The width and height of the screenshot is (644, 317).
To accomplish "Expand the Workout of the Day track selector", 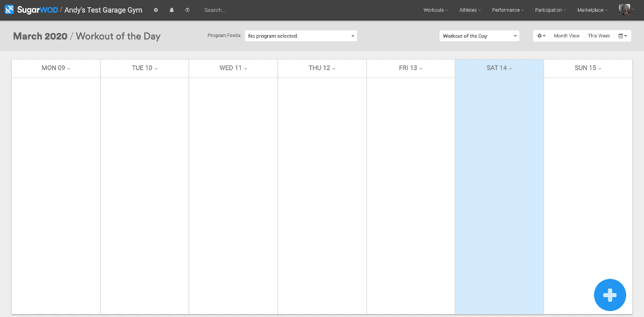I will coord(479,36).
